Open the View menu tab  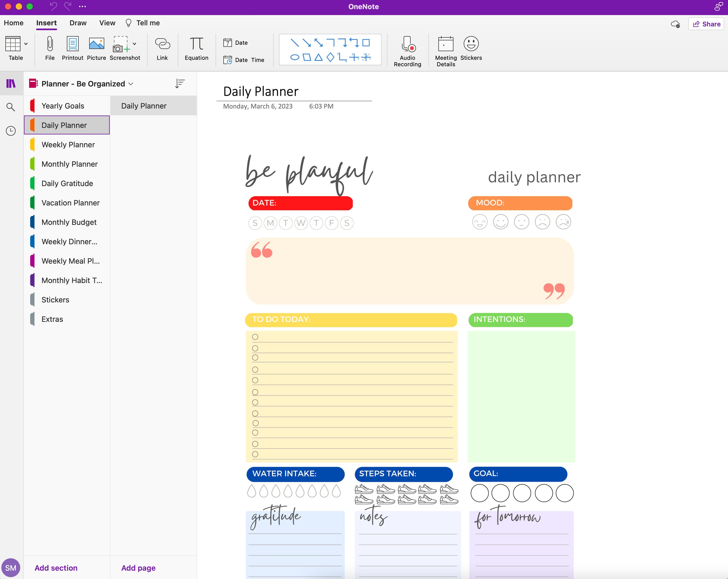pyautogui.click(x=107, y=23)
